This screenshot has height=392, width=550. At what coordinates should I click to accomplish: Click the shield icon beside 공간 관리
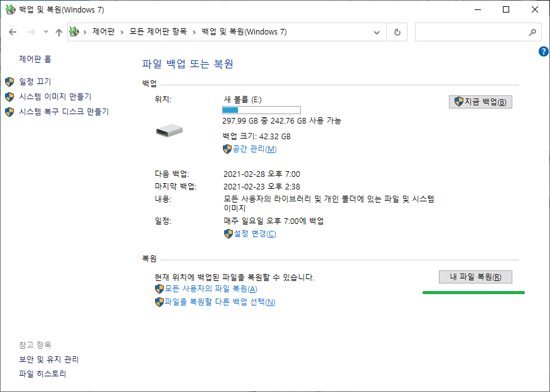click(227, 149)
